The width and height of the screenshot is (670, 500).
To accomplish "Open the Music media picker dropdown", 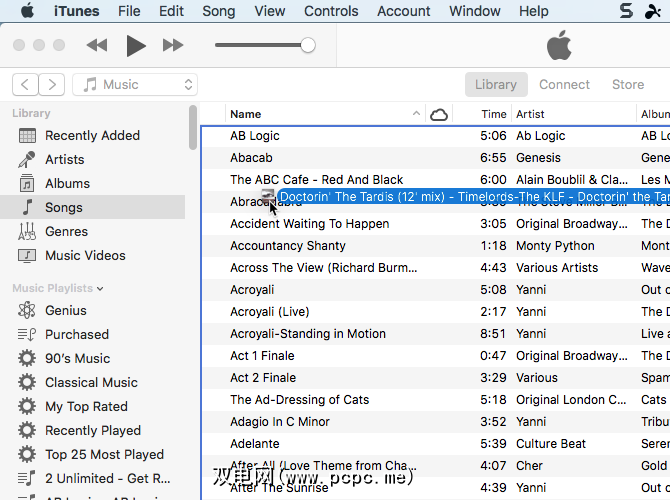I will [x=136, y=85].
